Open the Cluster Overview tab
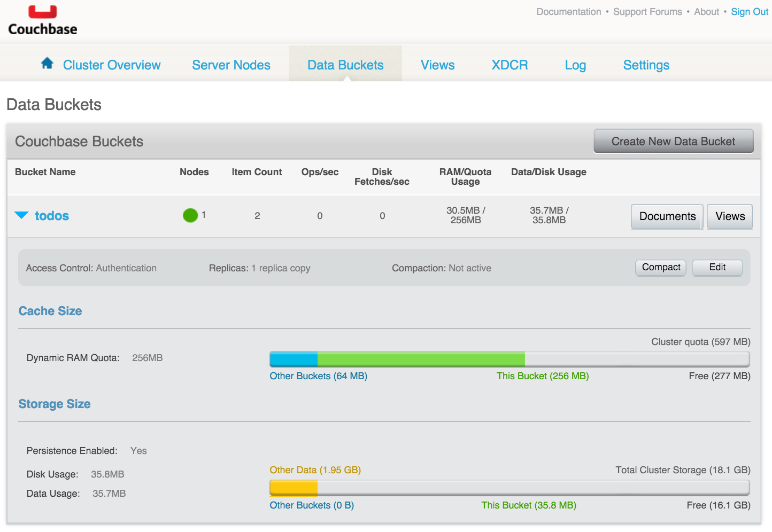This screenshot has width=772, height=532. tap(112, 65)
